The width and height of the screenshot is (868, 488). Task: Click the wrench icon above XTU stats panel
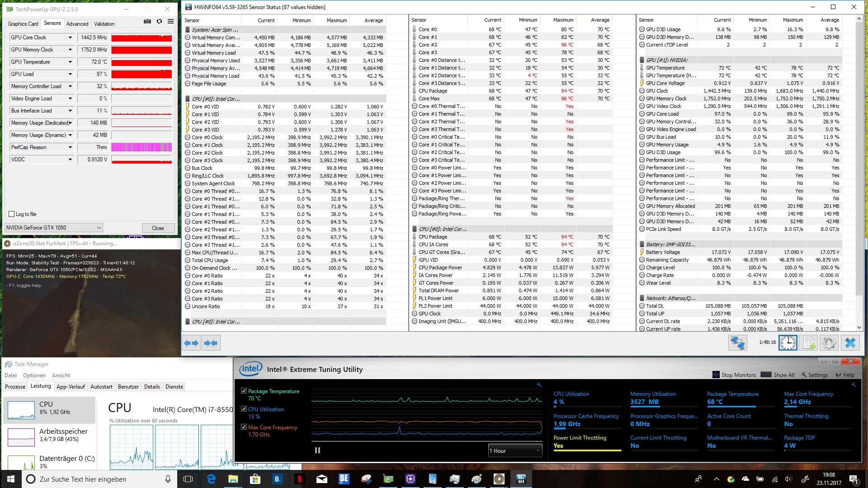(853, 385)
